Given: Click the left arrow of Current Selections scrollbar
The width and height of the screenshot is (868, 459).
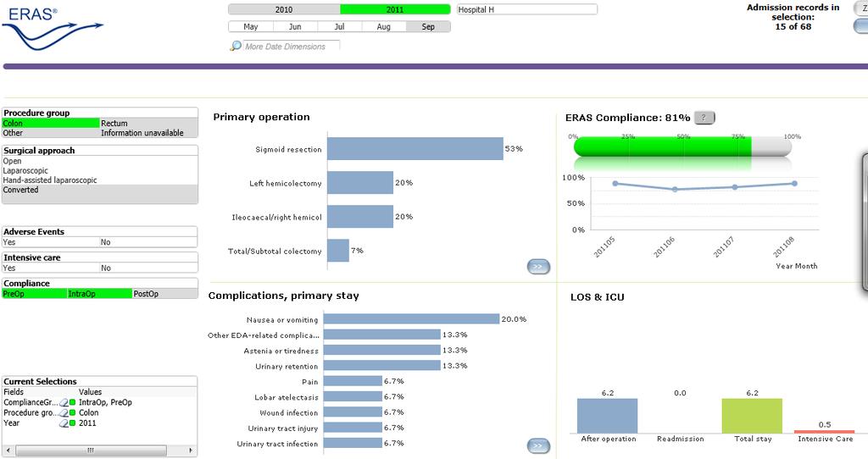Looking at the screenshot, I should tap(8, 451).
